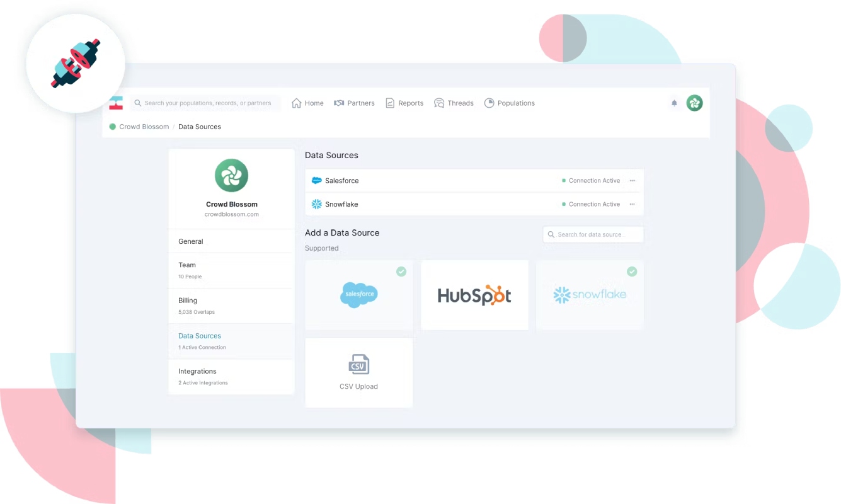The width and height of the screenshot is (841, 504).
Task: Select the Salesforce data source card
Action: tap(359, 295)
